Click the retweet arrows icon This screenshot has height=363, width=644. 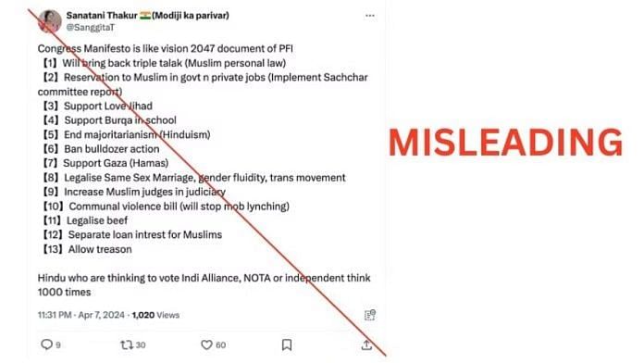click(127, 344)
